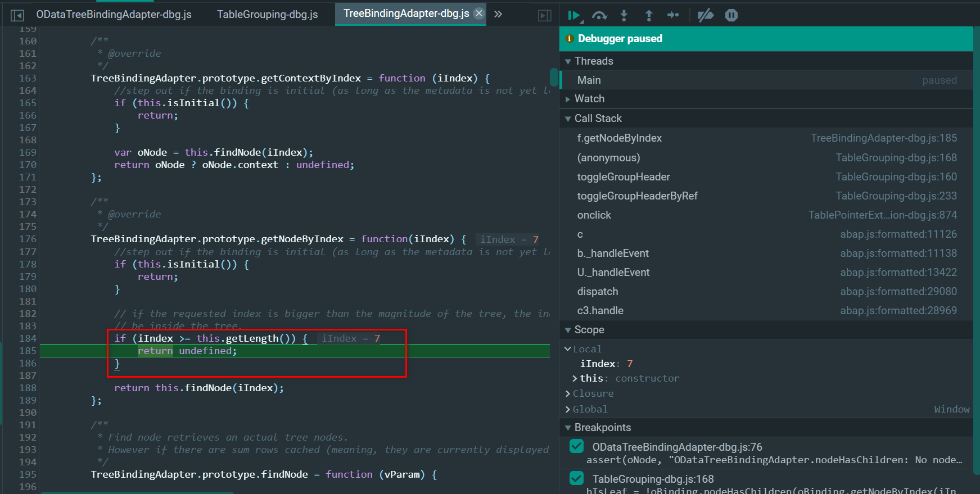Step into next function call
This screenshot has width=980, height=494.
coord(624,16)
